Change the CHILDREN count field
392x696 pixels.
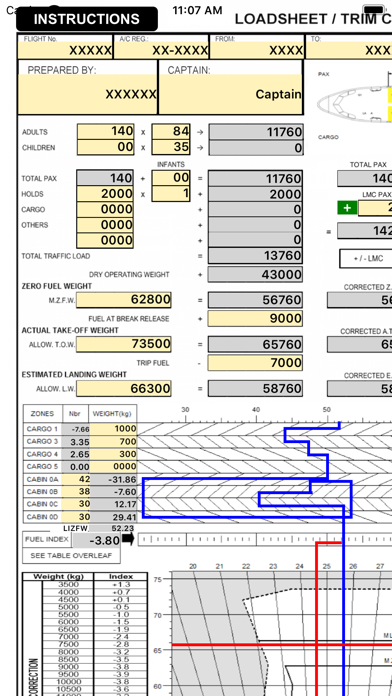[x=105, y=147]
